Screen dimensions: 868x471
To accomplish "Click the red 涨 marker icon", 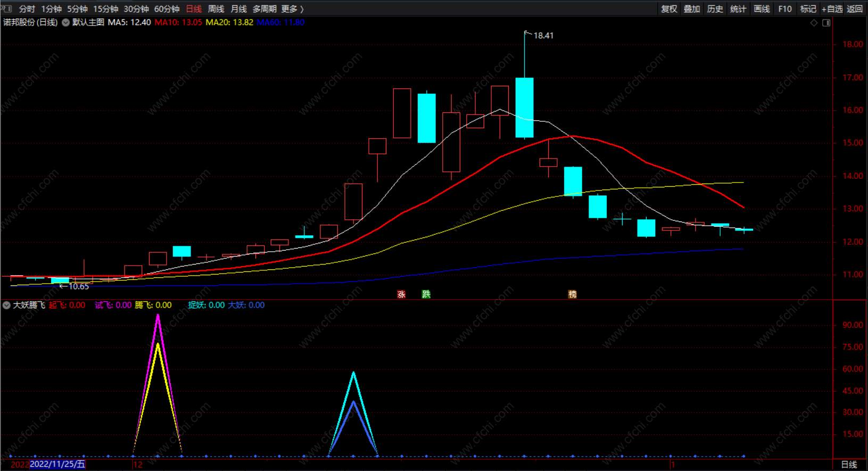I will pos(401,294).
